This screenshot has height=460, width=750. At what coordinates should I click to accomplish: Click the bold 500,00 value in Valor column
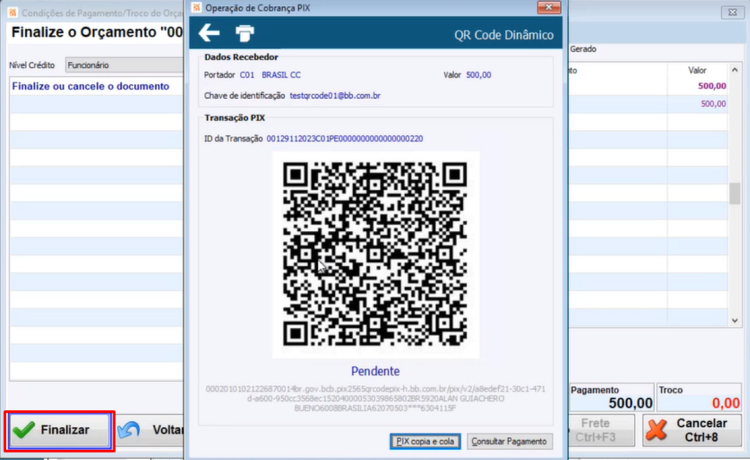coord(712,86)
